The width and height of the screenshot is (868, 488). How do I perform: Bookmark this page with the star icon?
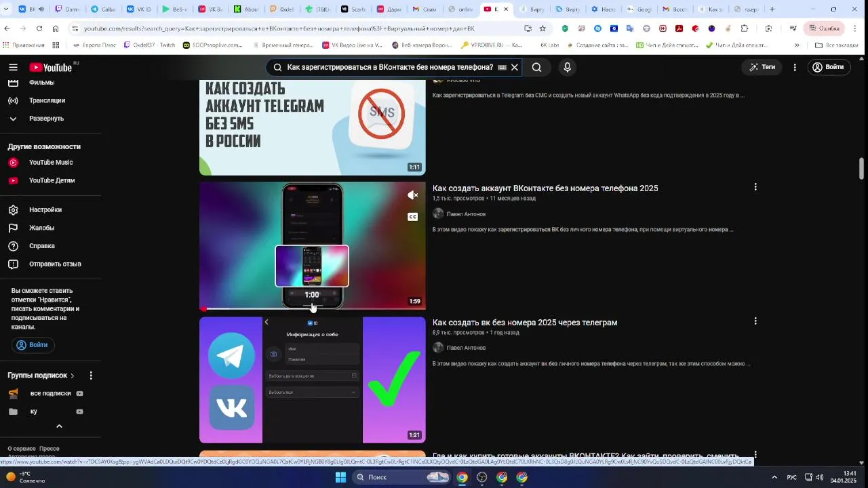542,28
